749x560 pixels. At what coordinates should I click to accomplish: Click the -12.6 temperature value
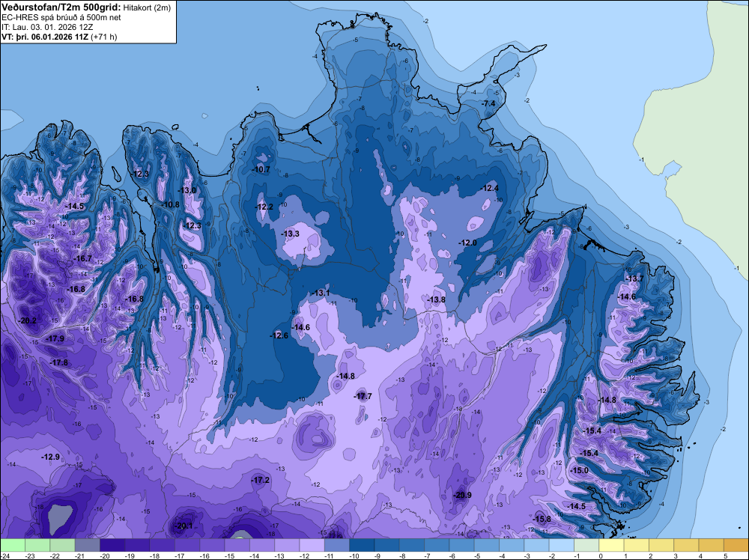pyautogui.click(x=279, y=335)
